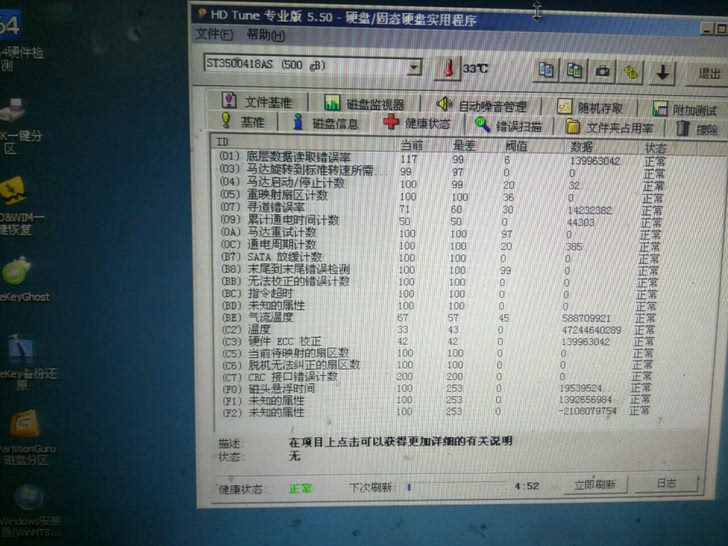728x546 pixels.
Task: Select the (07) 寻道错误率 row
Action: coord(441,209)
